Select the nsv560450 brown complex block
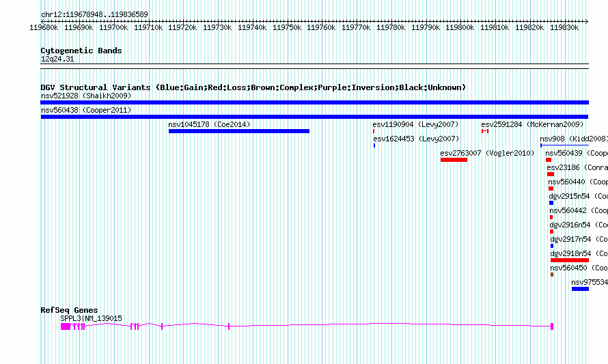This screenshot has width=608, height=364. click(x=552, y=275)
